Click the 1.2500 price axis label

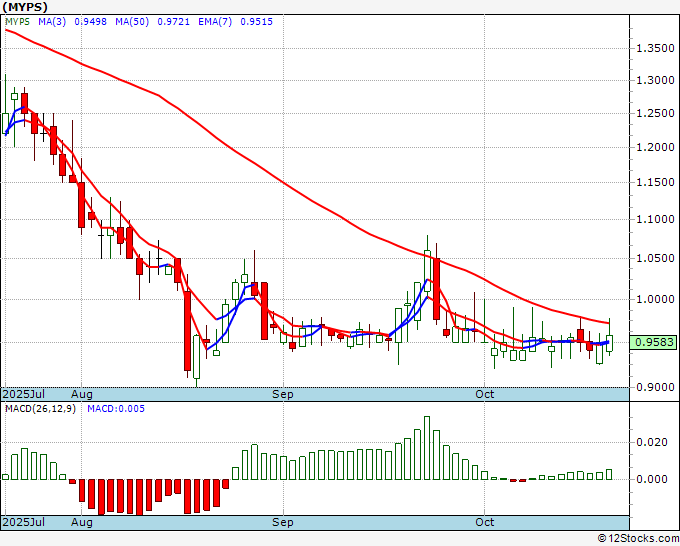point(655,113)
